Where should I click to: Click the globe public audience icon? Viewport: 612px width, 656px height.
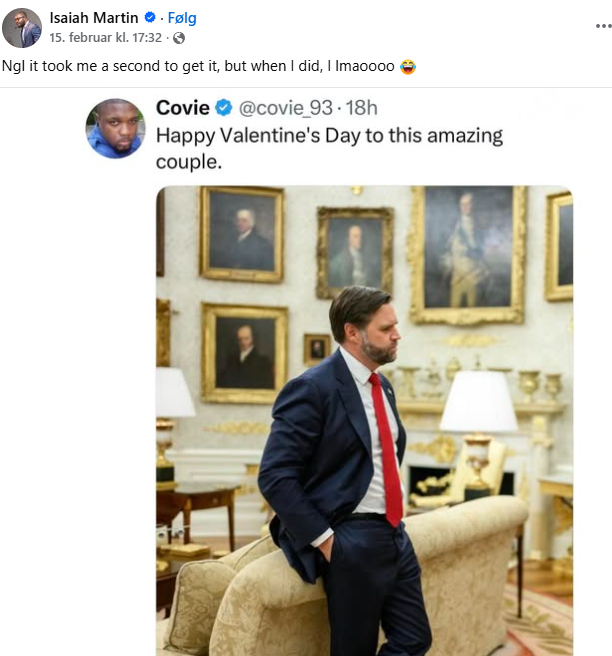(x=179, y=38)
